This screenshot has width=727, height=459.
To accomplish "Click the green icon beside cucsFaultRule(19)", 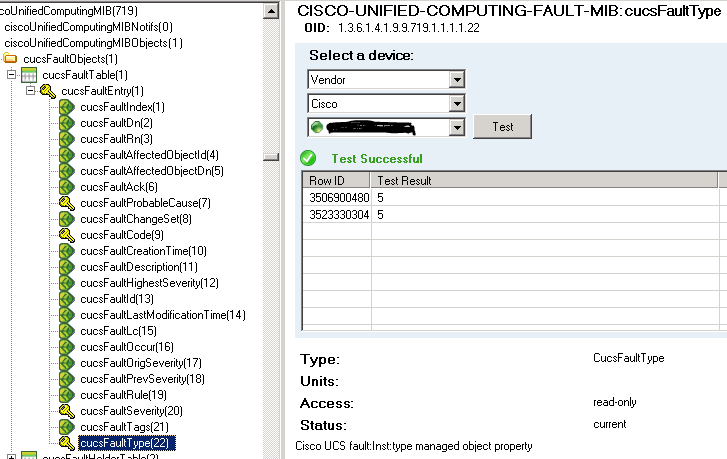I will tap(67, 395).
